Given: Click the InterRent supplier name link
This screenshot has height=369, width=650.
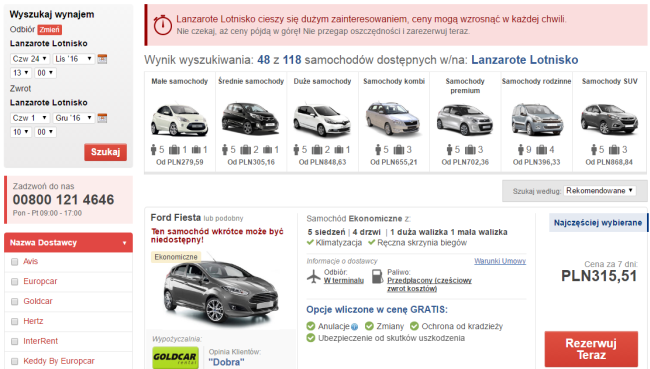Looking at the screenshot, I should pyautogui.click(x=41, y=341).
